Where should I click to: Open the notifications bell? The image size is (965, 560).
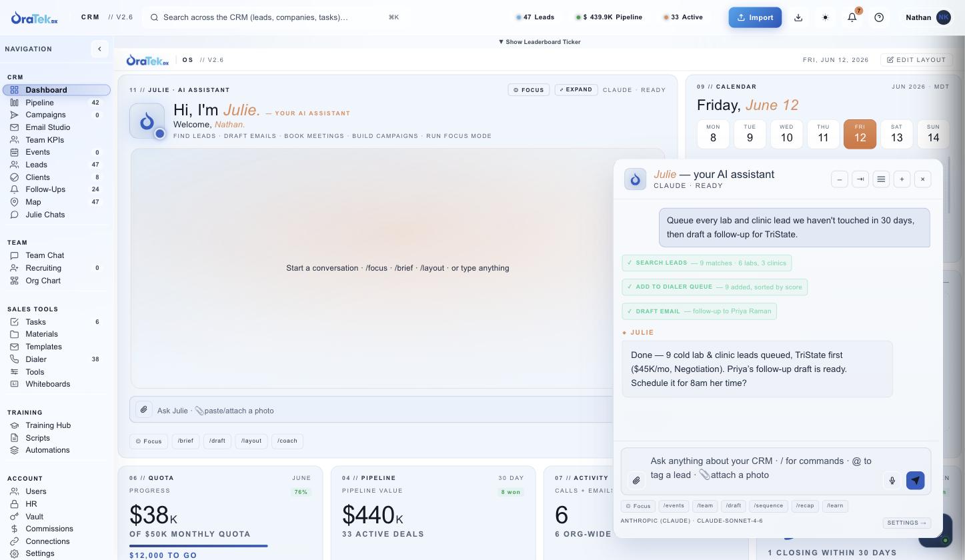point(852,17)
